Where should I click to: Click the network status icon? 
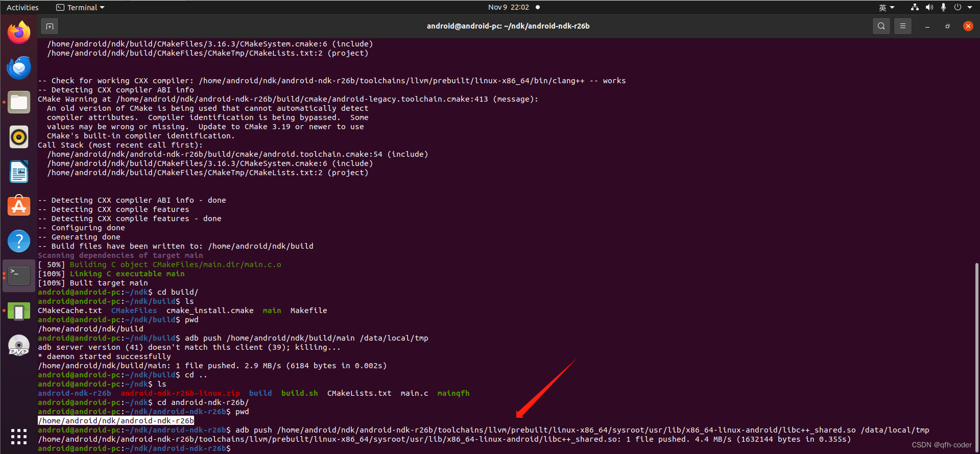[x=915, y=7]
